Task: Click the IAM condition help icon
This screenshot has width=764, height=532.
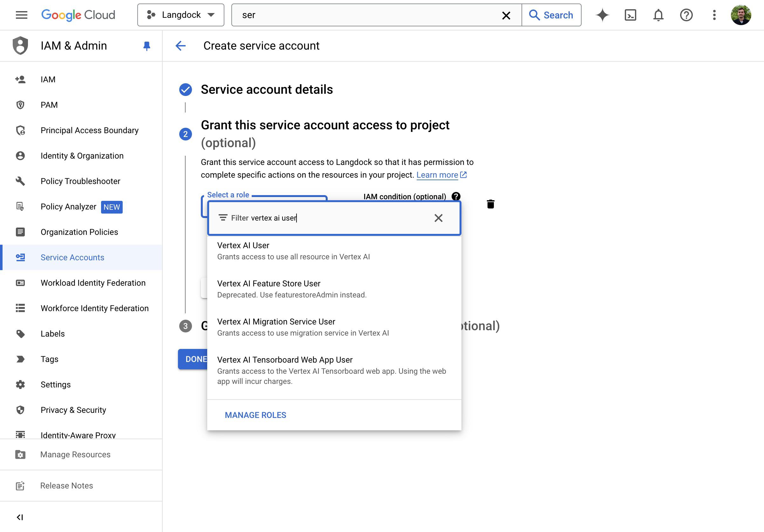Action: click(456, 196)
